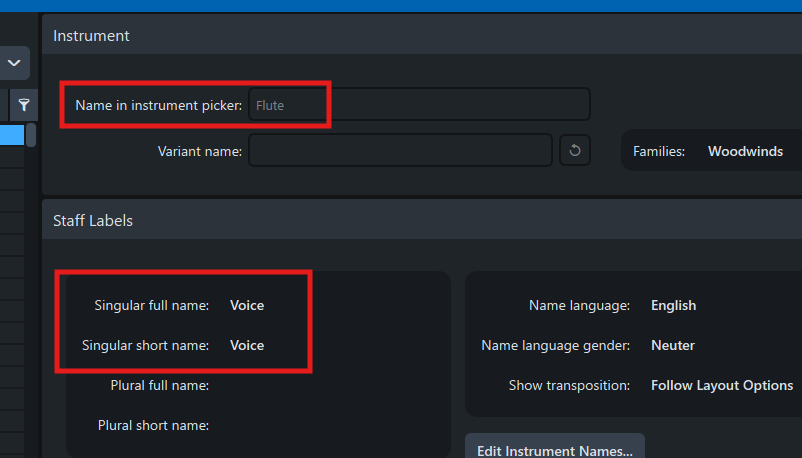Click the Woodwinds families value
The image size is (802, 458).
[x=745, y=151]
